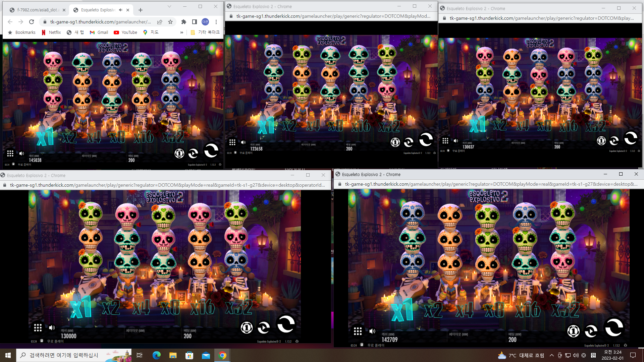This screenshot has width=644, height=362.
Task: Mute sound in 130037 balance game
Action: 456,141
